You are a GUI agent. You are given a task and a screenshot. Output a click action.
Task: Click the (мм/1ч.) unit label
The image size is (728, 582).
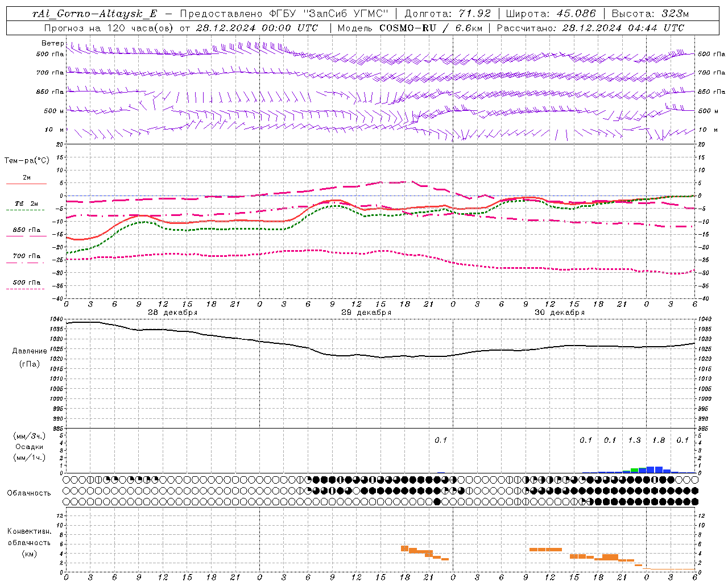pyautogui.click(x=30, y=458)
